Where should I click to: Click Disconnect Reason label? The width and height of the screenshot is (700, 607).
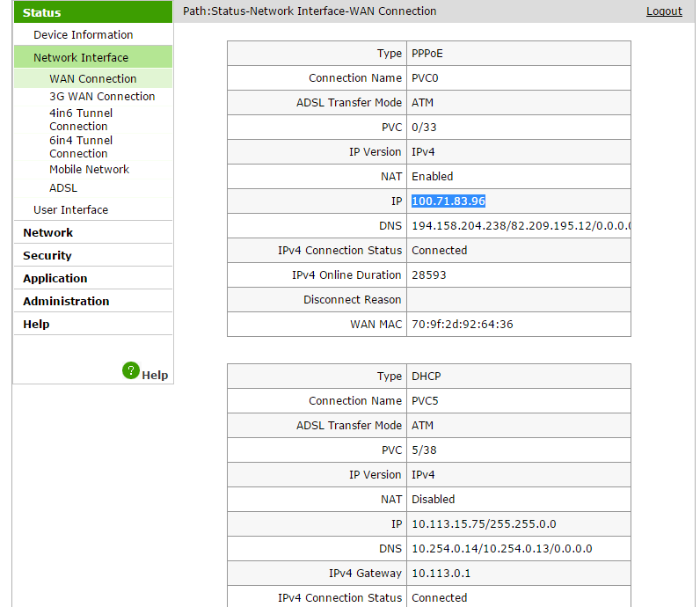pyautogui.click(x=353, y=300)
